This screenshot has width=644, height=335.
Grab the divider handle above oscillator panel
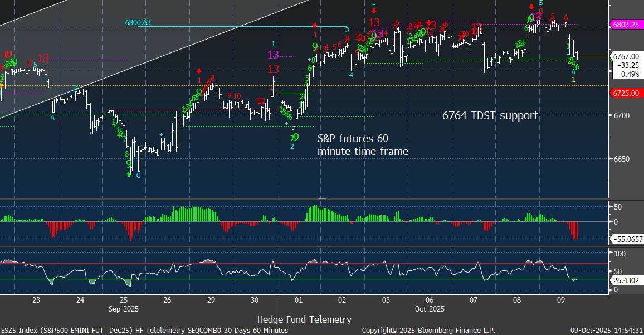321,247
